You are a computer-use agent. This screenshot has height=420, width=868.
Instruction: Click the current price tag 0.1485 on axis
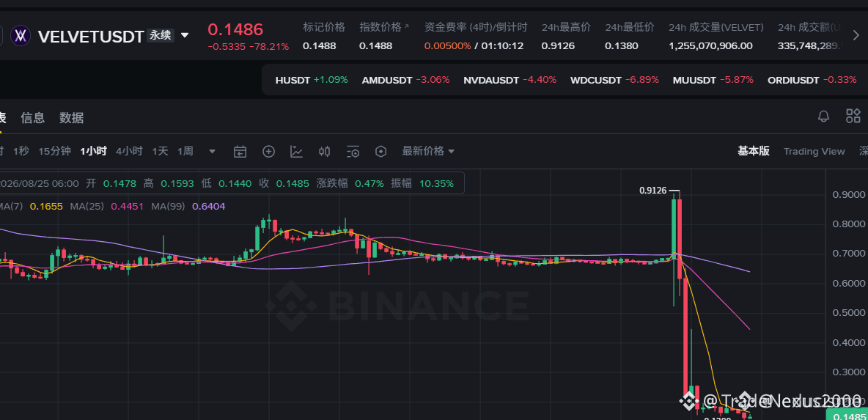847,416
